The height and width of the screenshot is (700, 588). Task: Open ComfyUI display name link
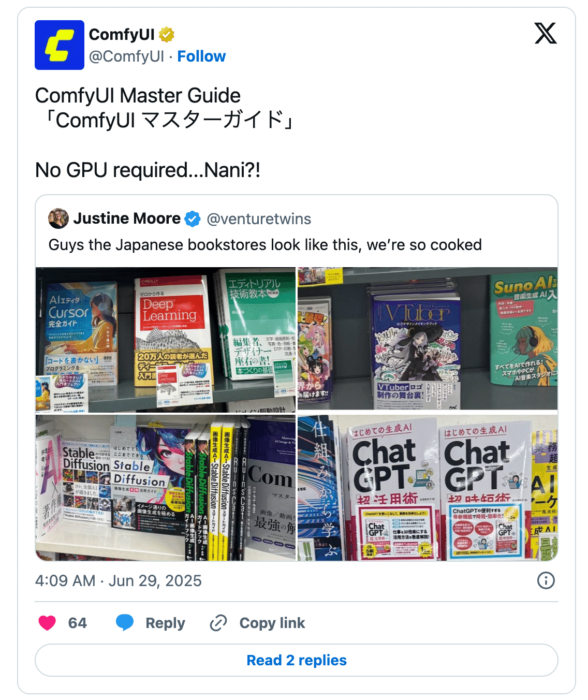coord(122,35)
